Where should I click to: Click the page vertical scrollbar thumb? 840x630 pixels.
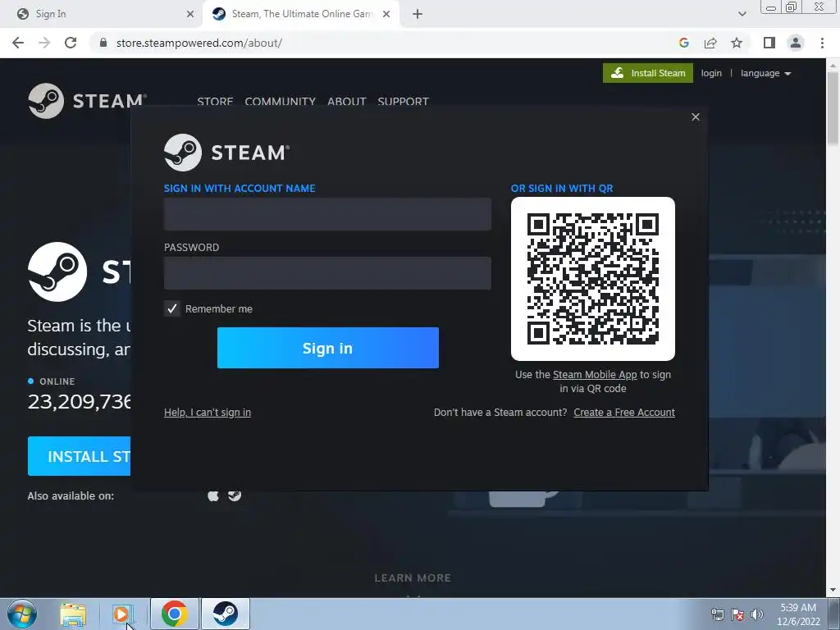pyautogui.click(x=833, y=107)
